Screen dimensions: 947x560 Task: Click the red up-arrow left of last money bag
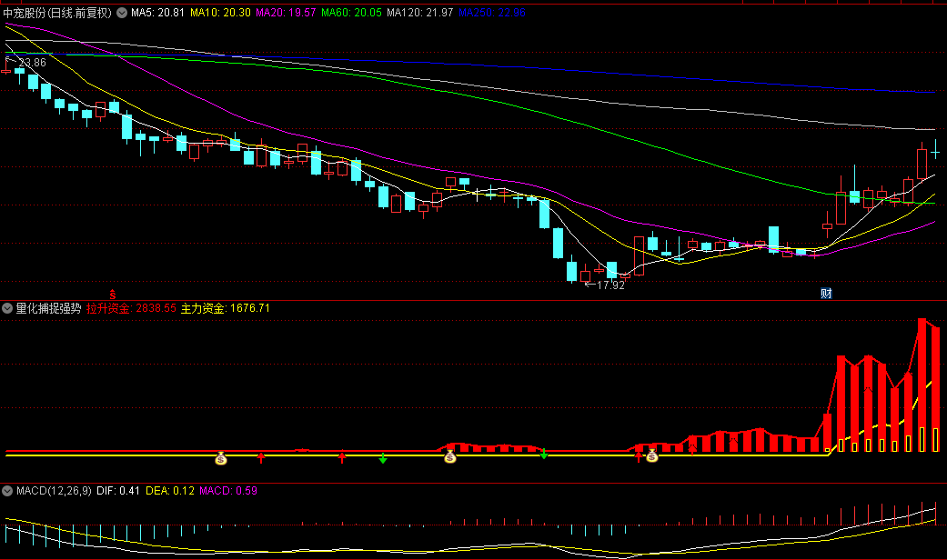point(639,456)
